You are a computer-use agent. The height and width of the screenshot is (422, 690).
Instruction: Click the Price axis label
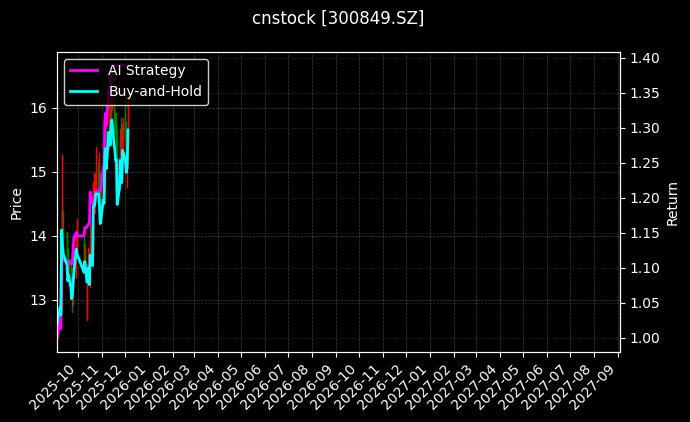[x=16, y=204]
